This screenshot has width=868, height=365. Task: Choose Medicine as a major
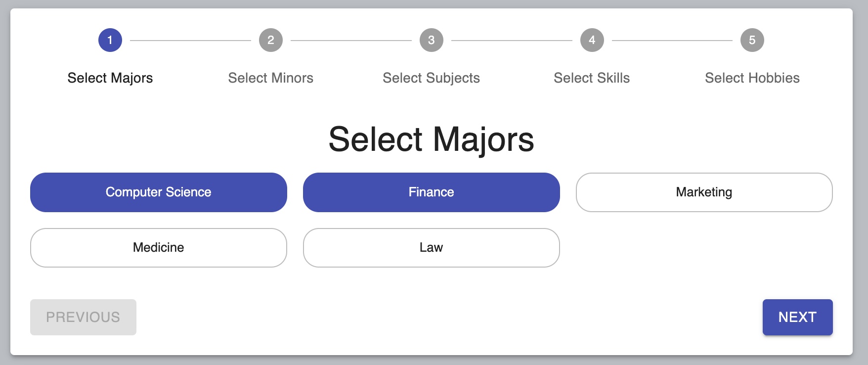[159, 248]
